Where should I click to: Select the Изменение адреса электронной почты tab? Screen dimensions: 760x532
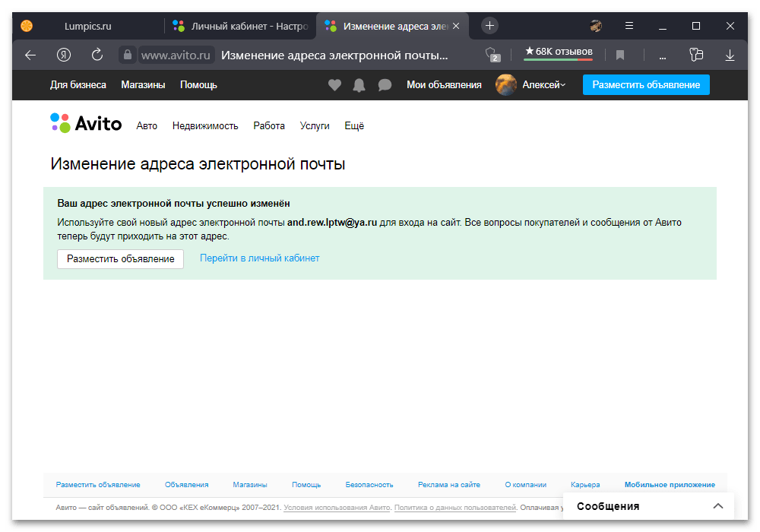coord(393,26)
